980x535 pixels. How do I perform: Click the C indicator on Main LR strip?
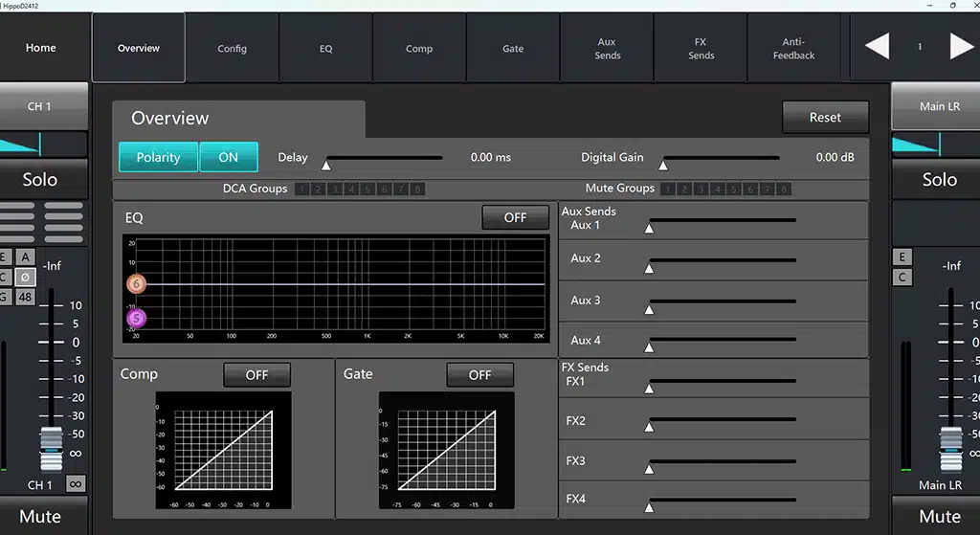click(902, 277)
